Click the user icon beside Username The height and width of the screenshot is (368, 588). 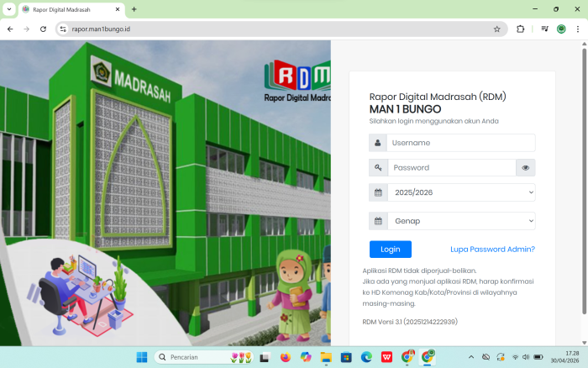pyautogui.click(x=378, y=143)
